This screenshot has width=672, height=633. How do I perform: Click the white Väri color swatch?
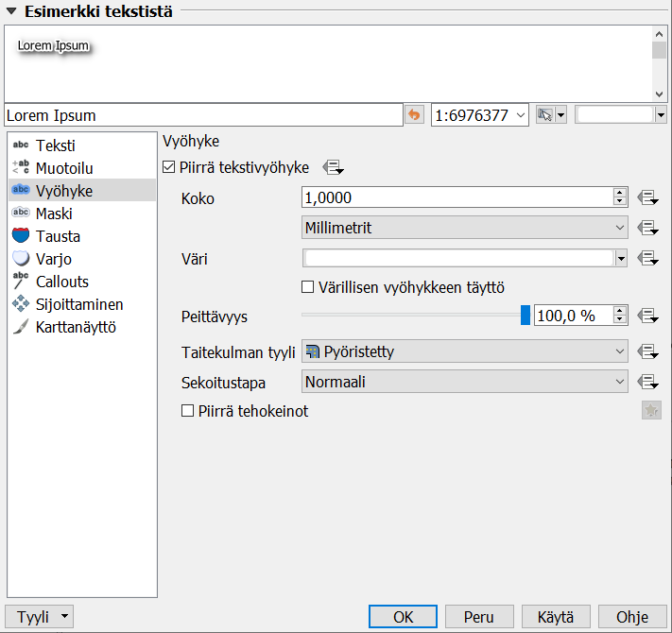[x=457, y=258]
